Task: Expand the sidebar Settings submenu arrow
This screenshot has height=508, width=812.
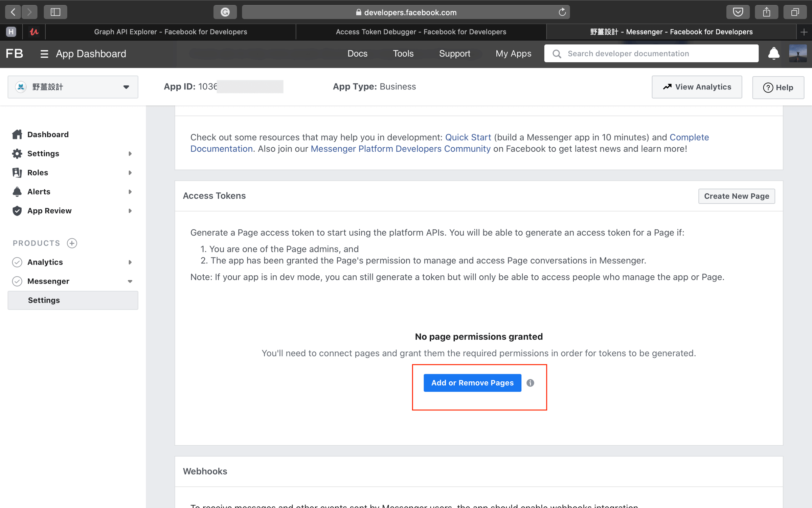Action: coord(130,154)
